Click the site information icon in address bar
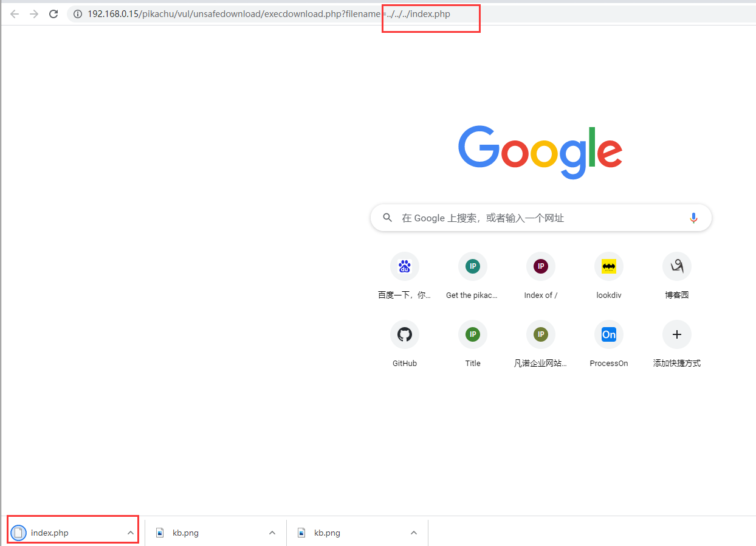The height and width of the screenshot is (546, 756). pyautogui.click(x=77, y=14)
